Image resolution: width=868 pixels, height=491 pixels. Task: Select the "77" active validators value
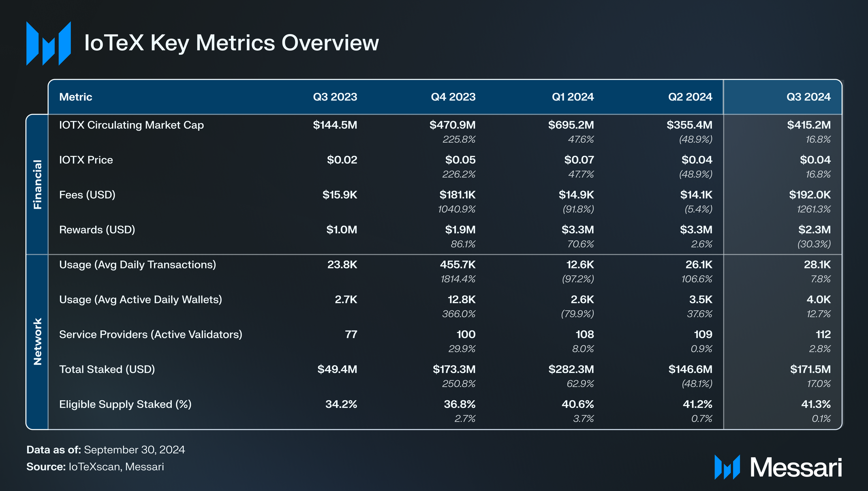(x=351, y=334)
